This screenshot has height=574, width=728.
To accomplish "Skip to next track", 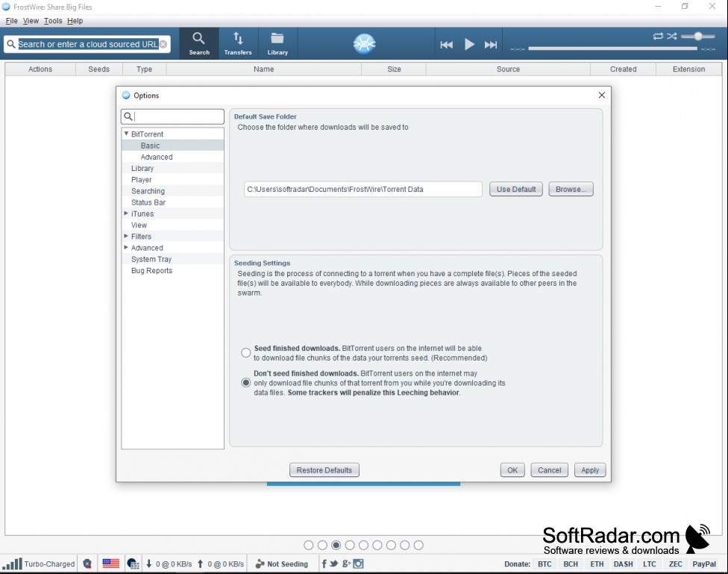I will click(491, 45).
